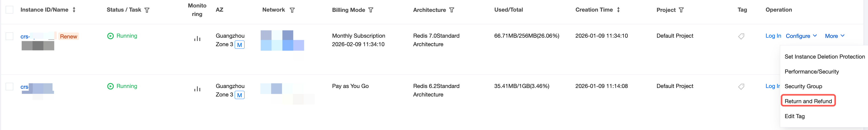
Task: Edit tag icon of Monthly Subscription instance
Action: tap(741, 36)
